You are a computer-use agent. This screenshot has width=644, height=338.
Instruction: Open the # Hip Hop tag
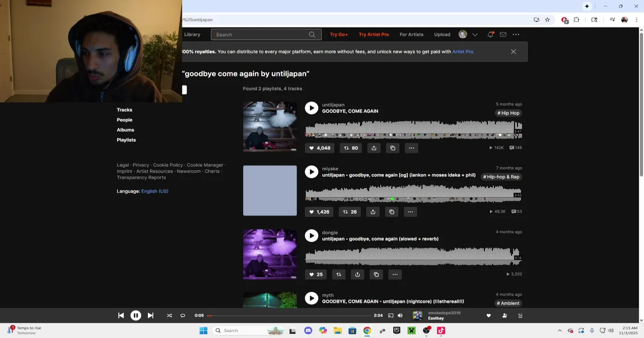pyautogui.click(x=508, y=113)
